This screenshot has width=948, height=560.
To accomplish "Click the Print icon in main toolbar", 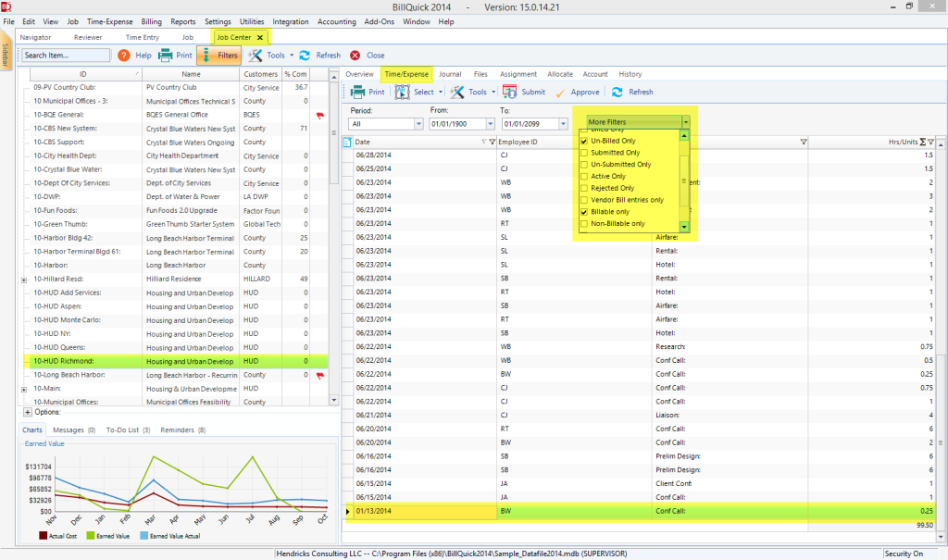I will (165, 55).
